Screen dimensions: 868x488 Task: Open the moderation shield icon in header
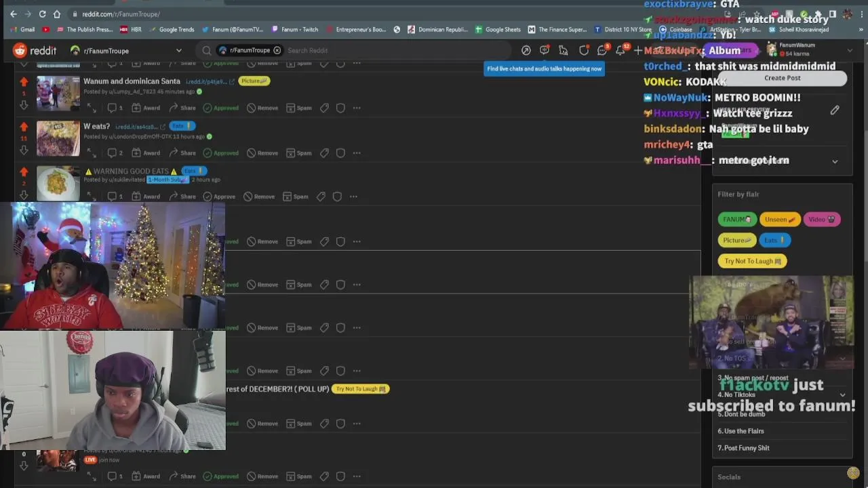(x=584, y=50)
